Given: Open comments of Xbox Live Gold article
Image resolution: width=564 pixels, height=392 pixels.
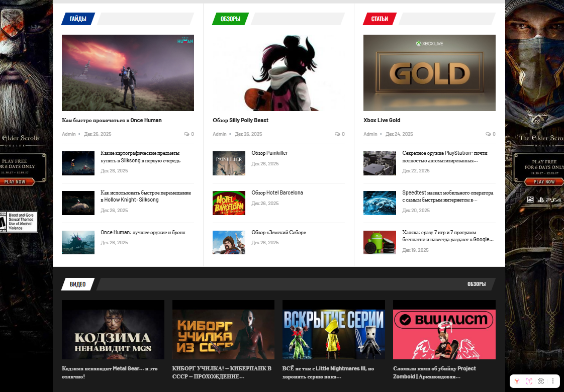Looking at the screenshot, I should click(490, 134).
